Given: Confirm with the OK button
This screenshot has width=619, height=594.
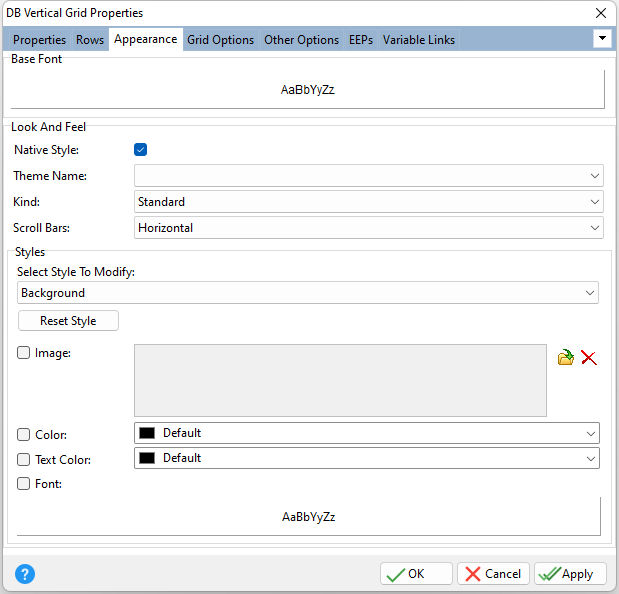Looking at the screenshot, I should pos(416,573).
